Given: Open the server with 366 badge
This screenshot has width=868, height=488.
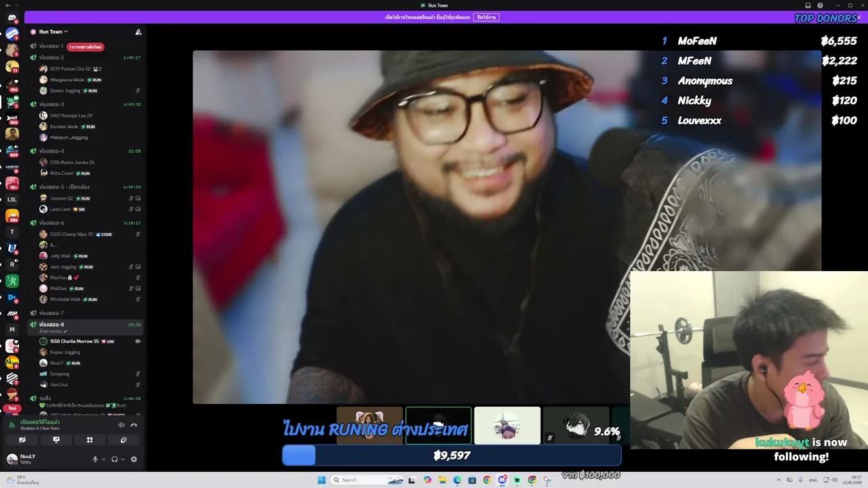Looking at the screenshot, I should (12, 117).
